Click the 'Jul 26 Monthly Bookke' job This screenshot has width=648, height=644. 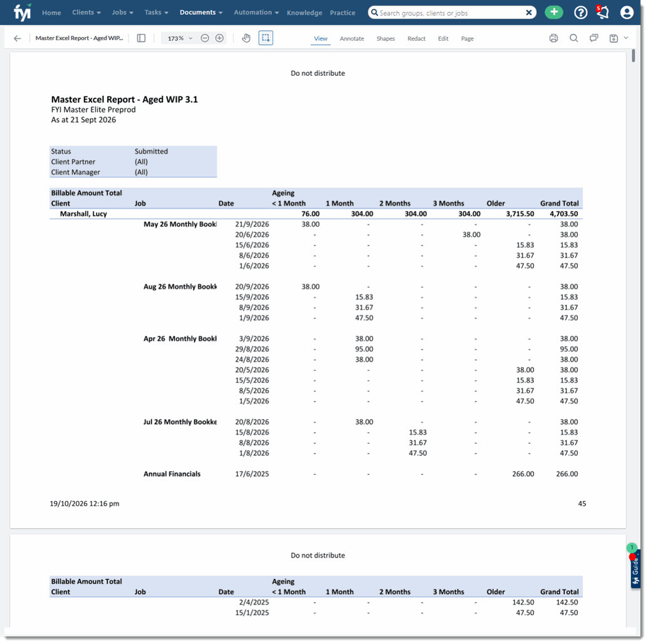[180, 422]
